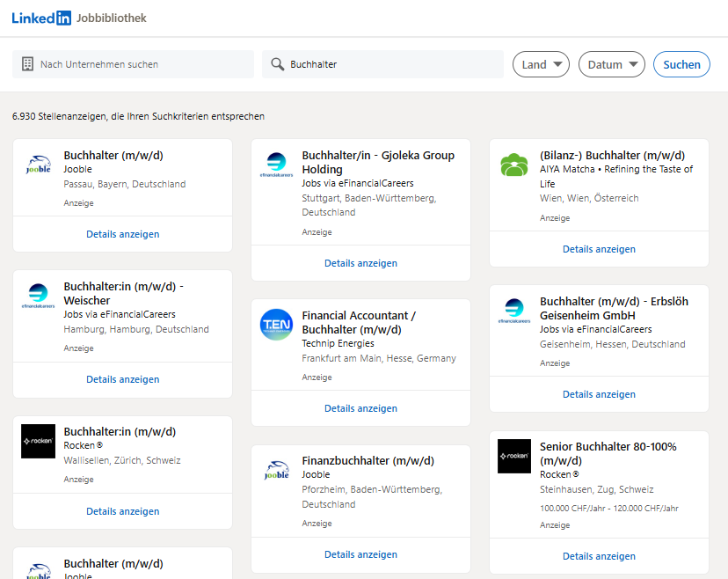728x579 pixels.
Task: Expand the Land filter dropdown
Action: (x=541, y=64)
